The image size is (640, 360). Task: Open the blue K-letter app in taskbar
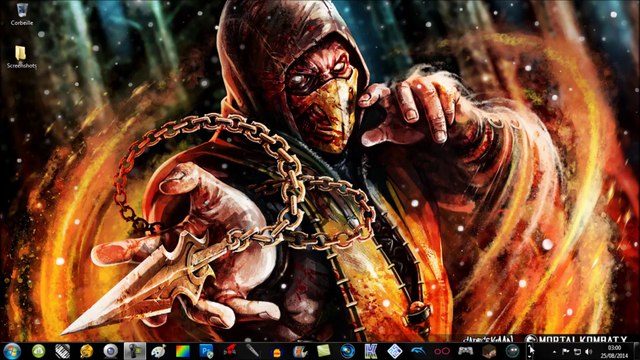pos(371,351)
